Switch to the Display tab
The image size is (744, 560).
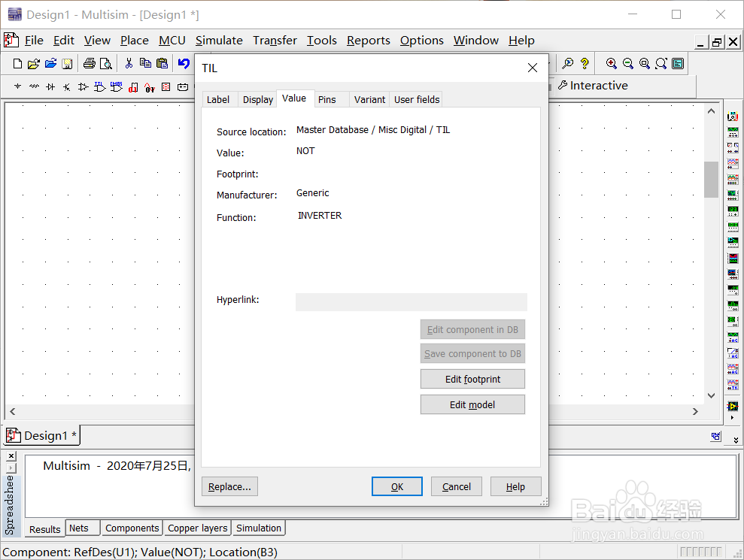(257, 99)
